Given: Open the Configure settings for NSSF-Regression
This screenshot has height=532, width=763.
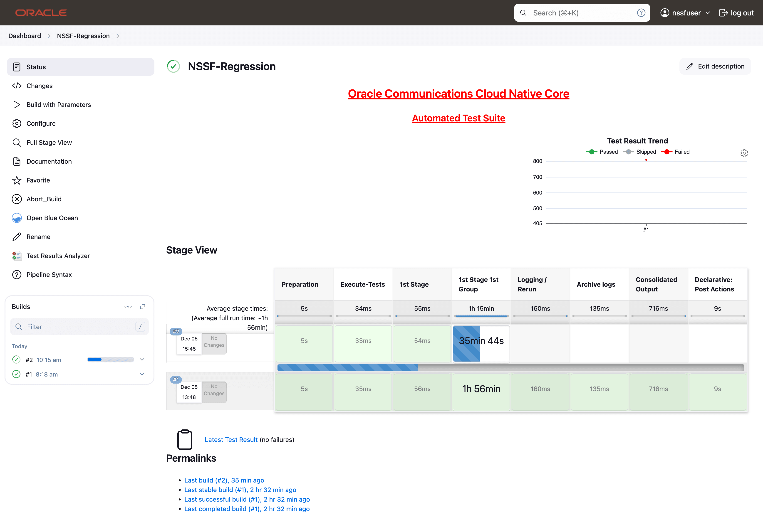Looking at the screenshot, I should (41, 123).
